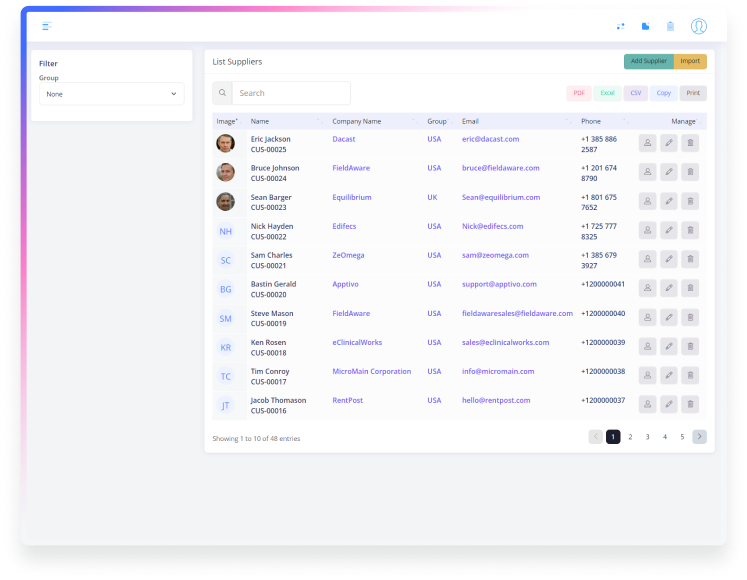Go to next page arrow

tap(699, 437)
